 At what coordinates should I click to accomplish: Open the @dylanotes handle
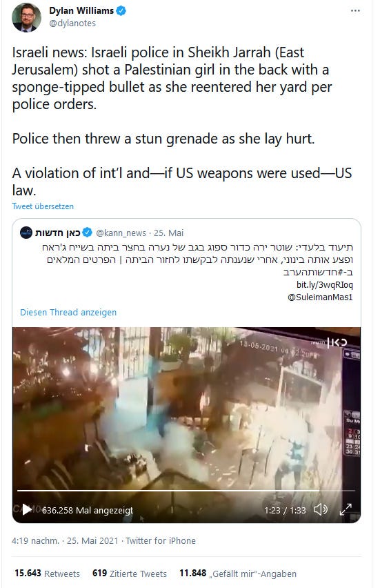72,23
